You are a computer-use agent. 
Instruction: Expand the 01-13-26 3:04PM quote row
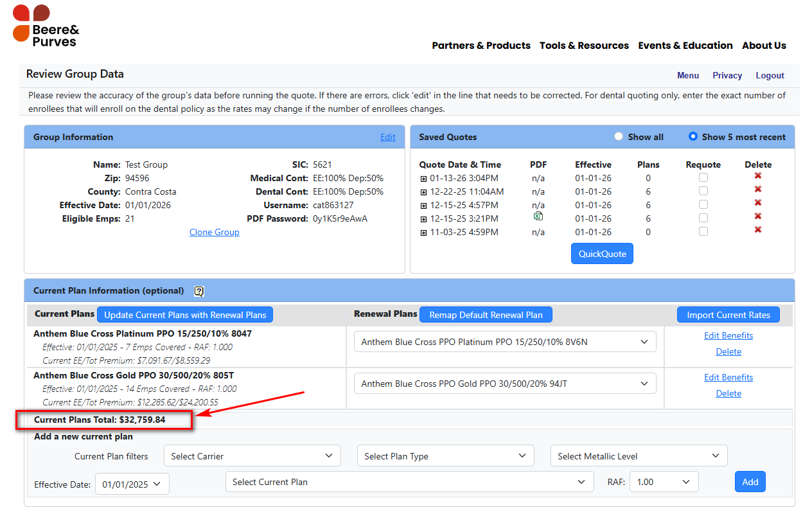pyautogui.click(x=423, y=179)
